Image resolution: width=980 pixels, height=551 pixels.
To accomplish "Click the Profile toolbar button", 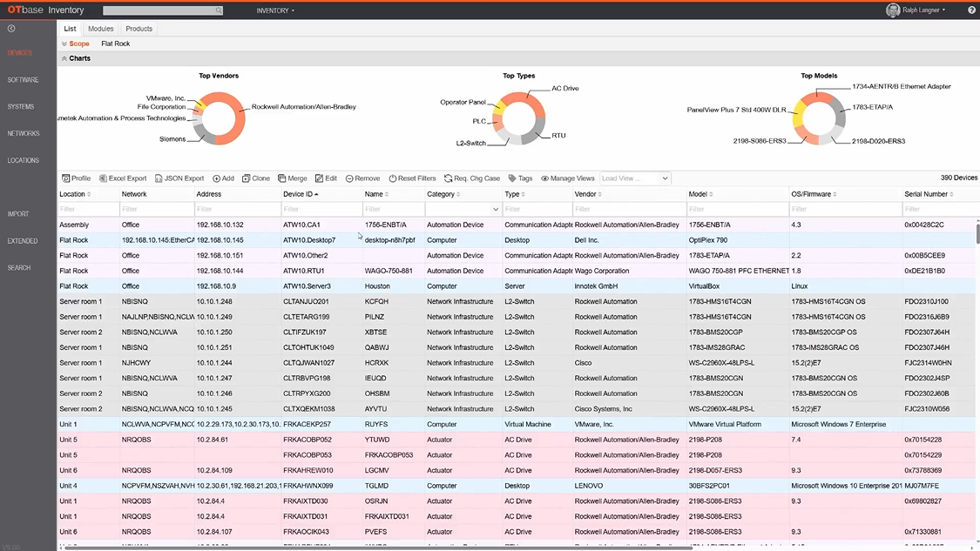I will click(x=77, y=178).
